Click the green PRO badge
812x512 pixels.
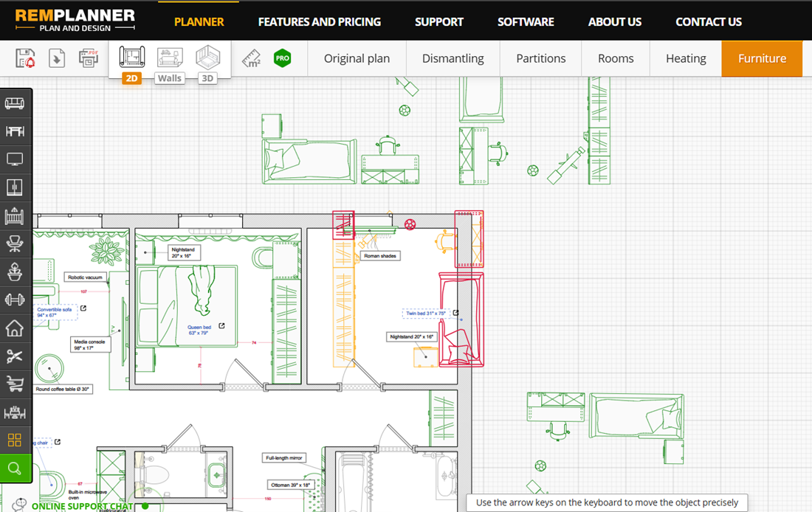pyautogui.click(x=282, y=58)
